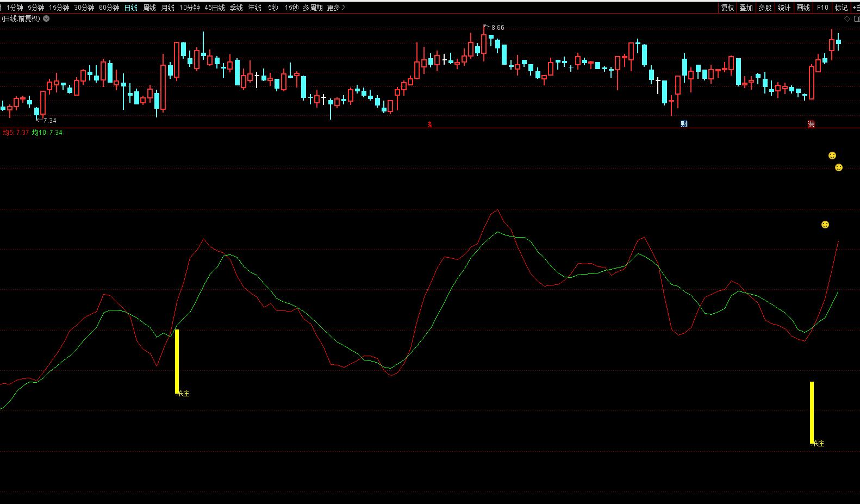This screenshot has width=860, height=504.
Task: Expand 更多 period options
Action: pyautogui.click(x=336, y=8)
